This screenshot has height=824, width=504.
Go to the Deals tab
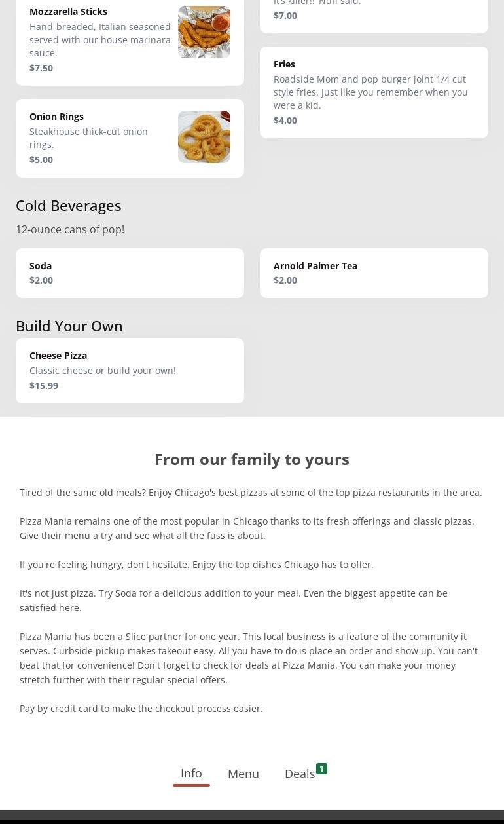click(x=300, y=774)
